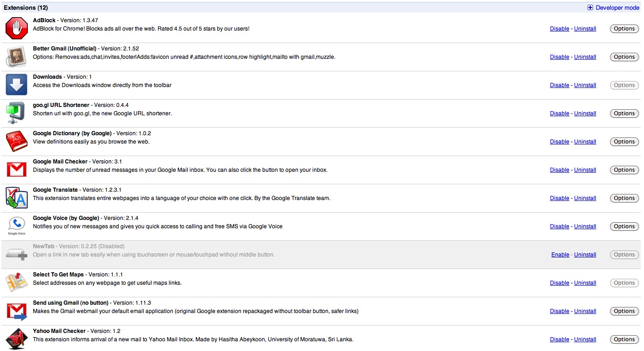Disable Yahoo Mail Checker

[x=559, y=339]
